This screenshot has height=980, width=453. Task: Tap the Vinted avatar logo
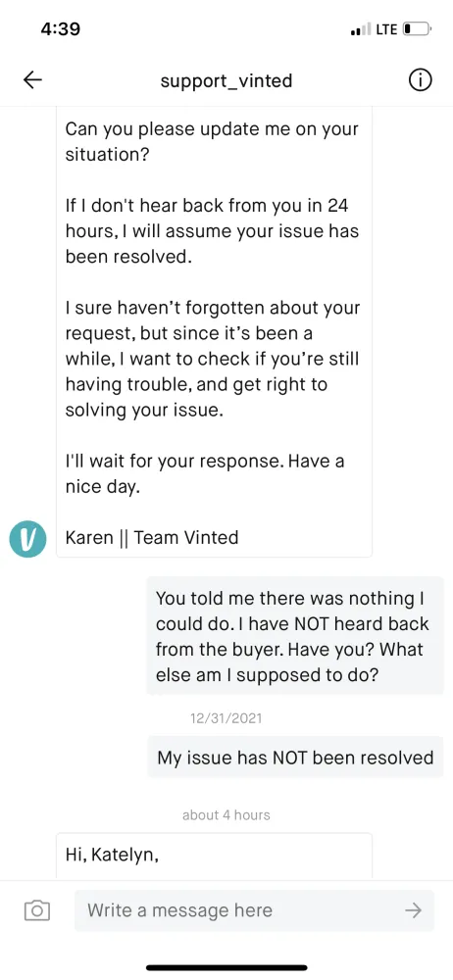[x=27, y=539]
